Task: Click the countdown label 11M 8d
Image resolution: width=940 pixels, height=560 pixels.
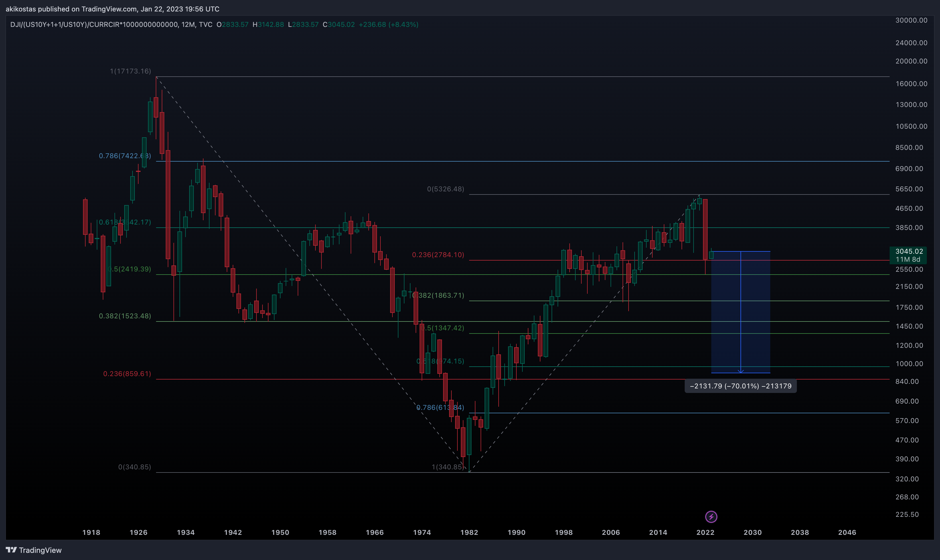Action: pyautogui.click(x=908, y=259)
